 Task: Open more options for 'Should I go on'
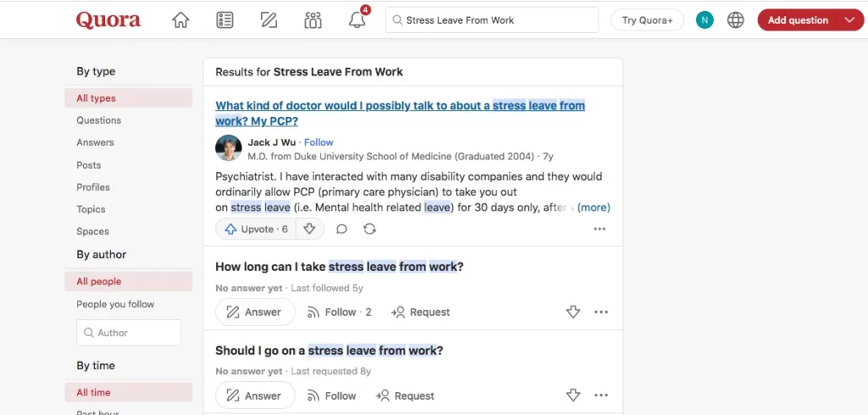pos(601,395)
